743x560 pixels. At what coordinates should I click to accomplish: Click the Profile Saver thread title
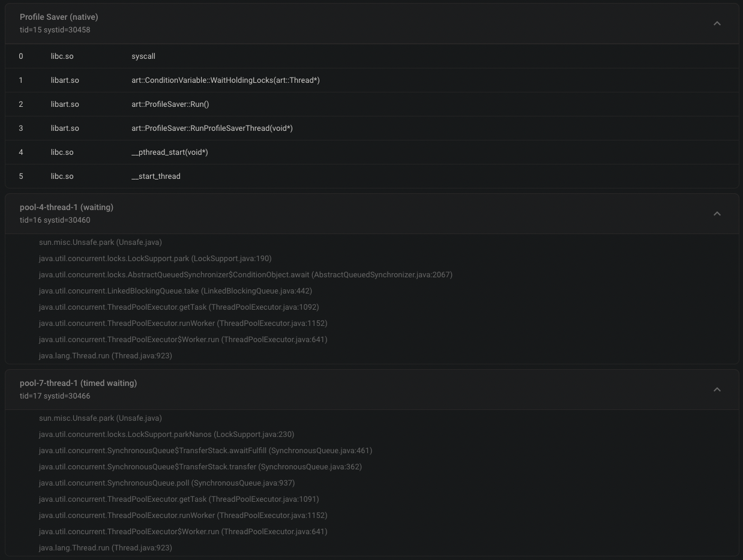[59, 17]
